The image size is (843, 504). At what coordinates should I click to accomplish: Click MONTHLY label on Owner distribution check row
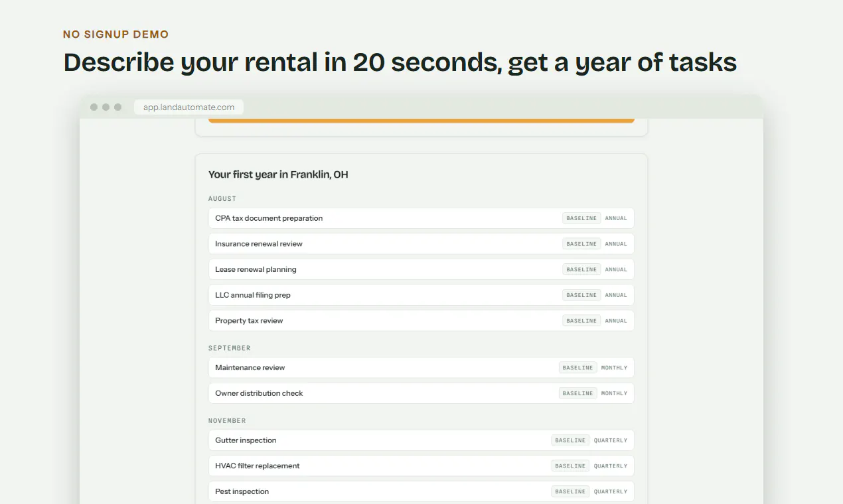pos(614,393)
